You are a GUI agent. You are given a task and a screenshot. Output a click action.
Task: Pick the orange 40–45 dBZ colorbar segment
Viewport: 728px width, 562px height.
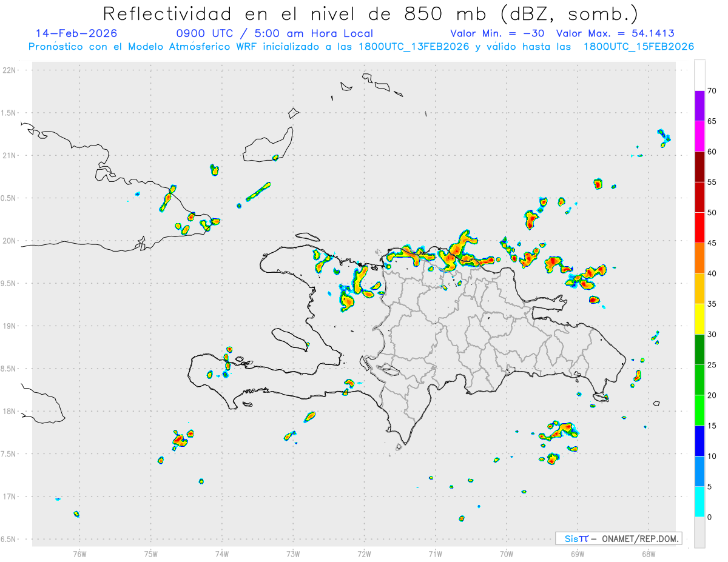tap(699, 258)
